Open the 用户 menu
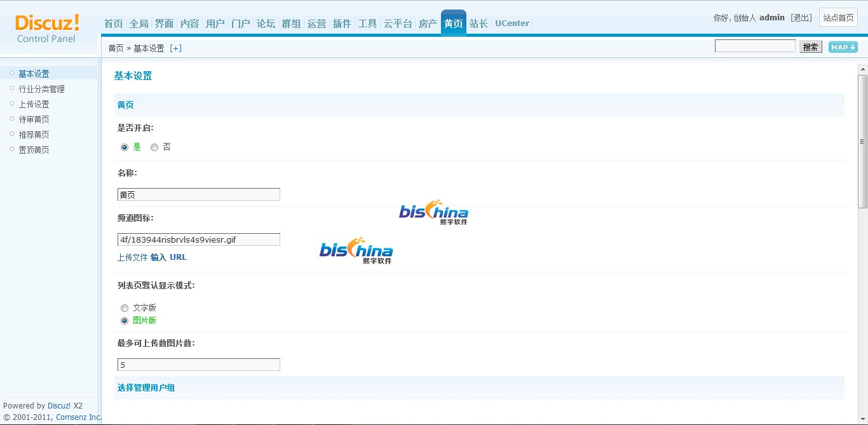Viewport: 868px width, 425px height. [x=215, y=24]
